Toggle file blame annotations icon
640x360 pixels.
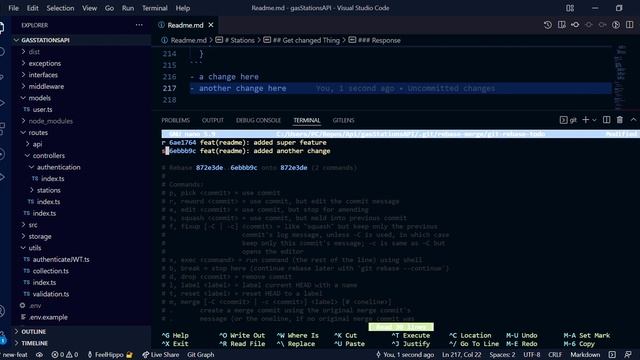coord(616,25)
